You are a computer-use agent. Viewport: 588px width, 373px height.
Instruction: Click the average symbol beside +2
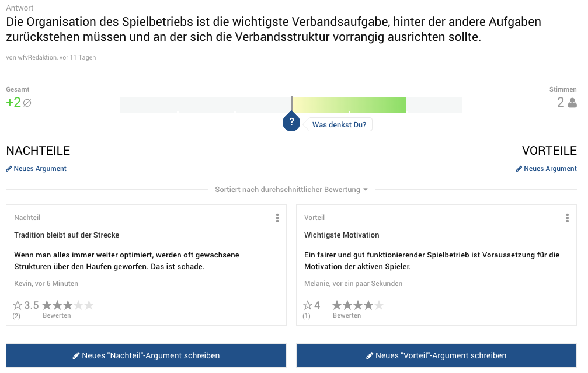[27, 103]
